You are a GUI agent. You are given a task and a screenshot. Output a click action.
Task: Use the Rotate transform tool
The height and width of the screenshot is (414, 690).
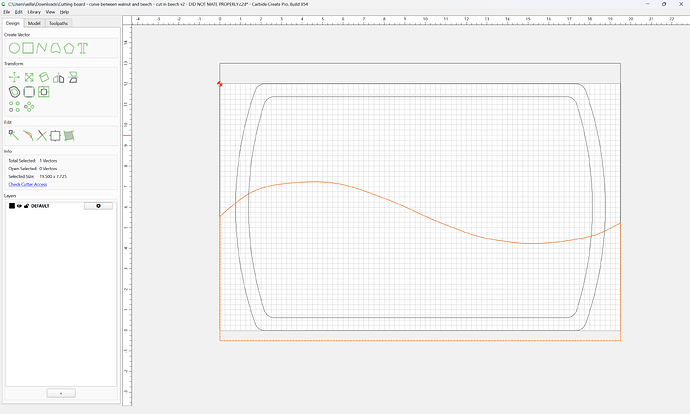click(x=44, y=77)
